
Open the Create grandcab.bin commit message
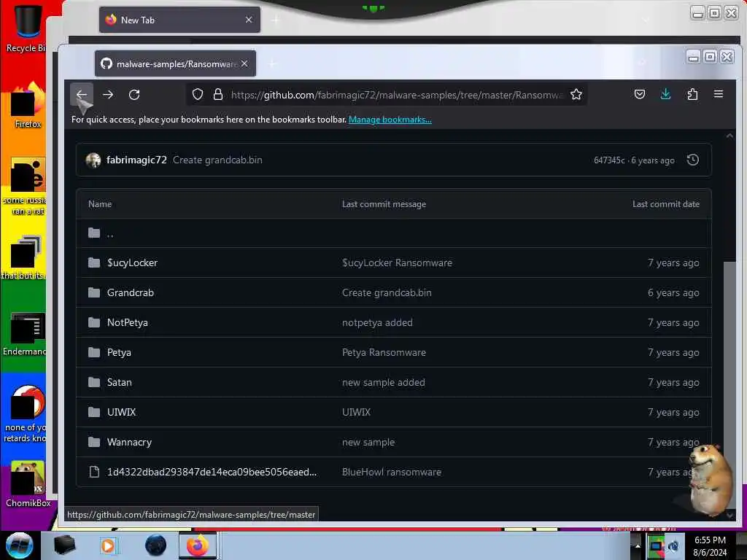pos(217,160)
